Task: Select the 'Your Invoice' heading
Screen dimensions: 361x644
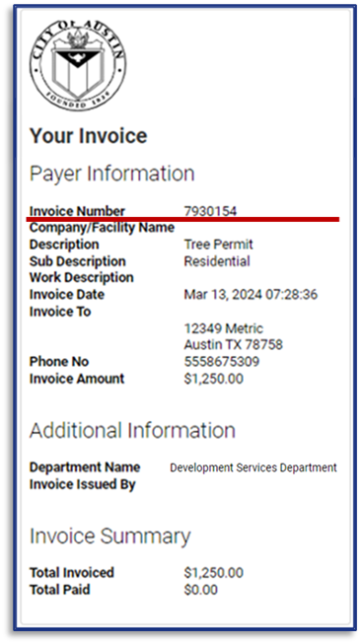Action: [x=89, y=136]
